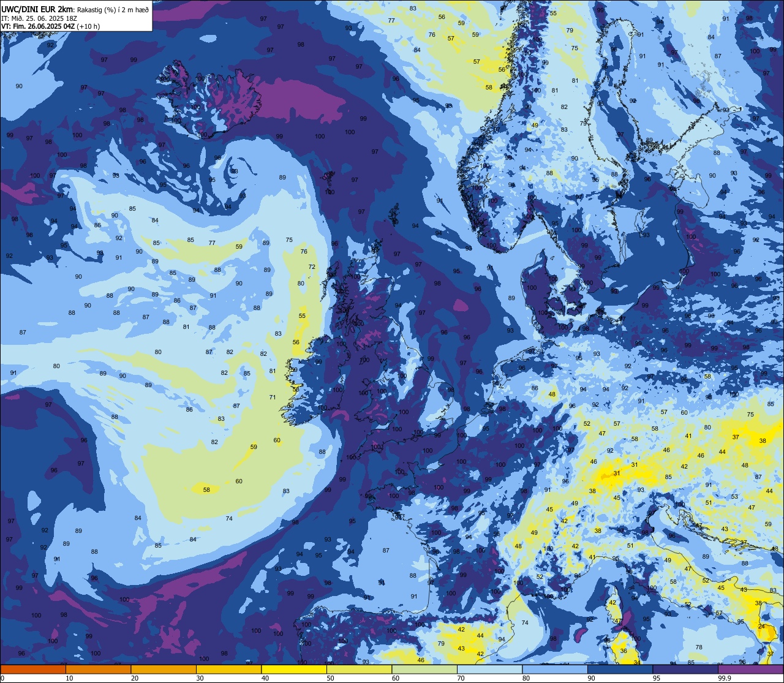
Task: Pick the light green 60–70 legend swatch
Action: [424, 669]
